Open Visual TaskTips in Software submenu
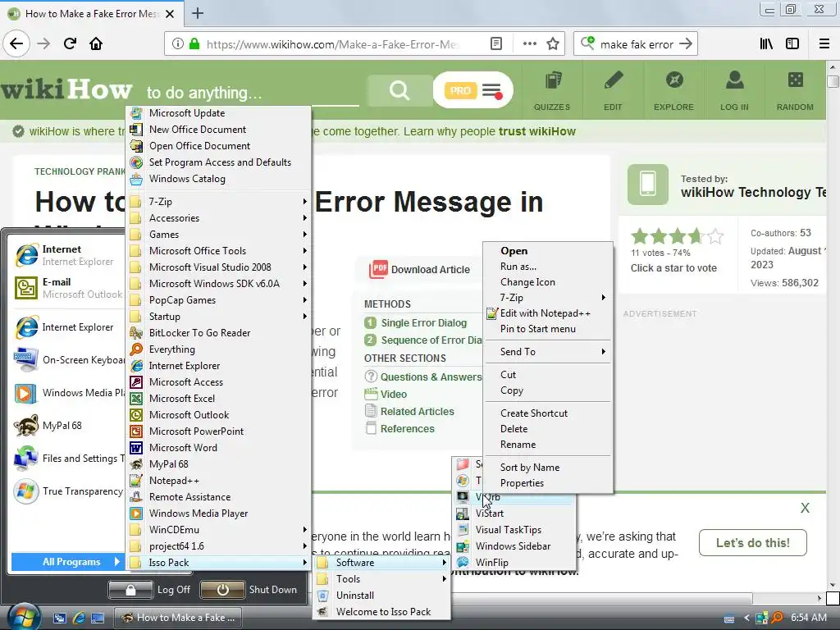The width and height of the screenshot is (840, 630). pos(514,530)
